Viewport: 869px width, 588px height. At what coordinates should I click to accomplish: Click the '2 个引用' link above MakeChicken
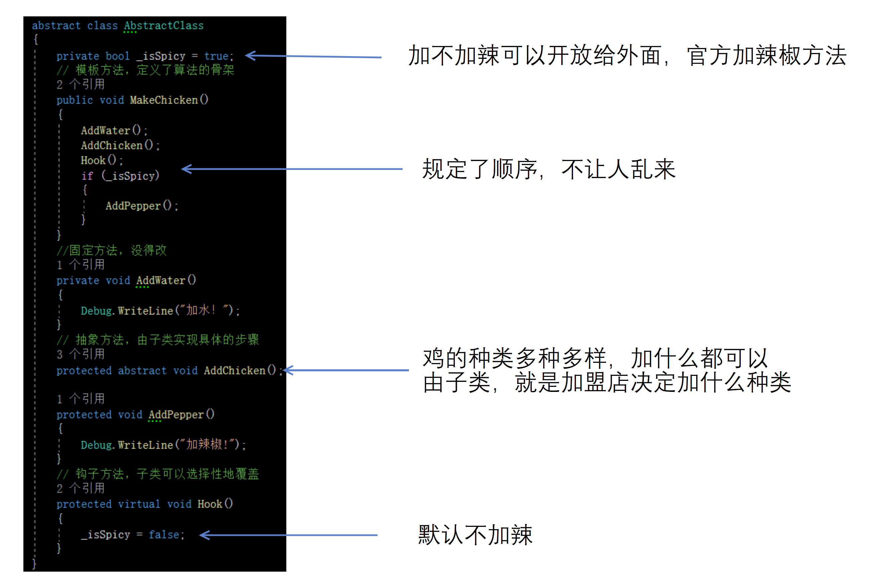(x=81, y=85)
